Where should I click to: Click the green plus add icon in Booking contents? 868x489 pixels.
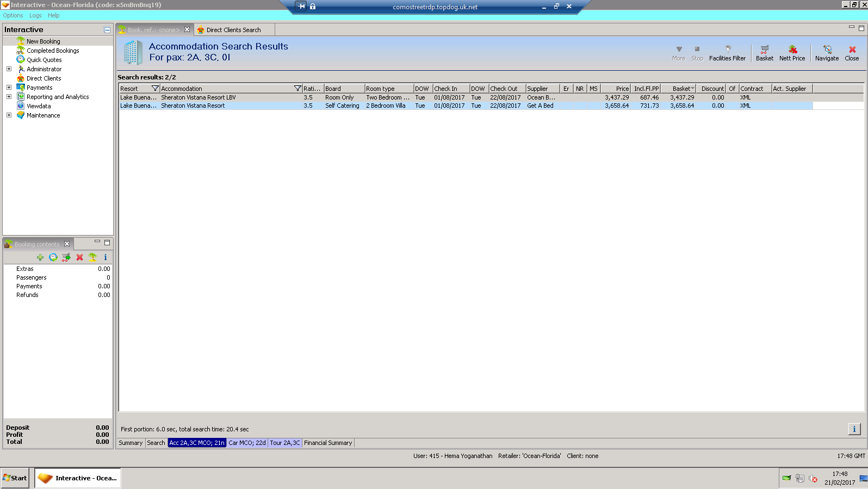40,257
